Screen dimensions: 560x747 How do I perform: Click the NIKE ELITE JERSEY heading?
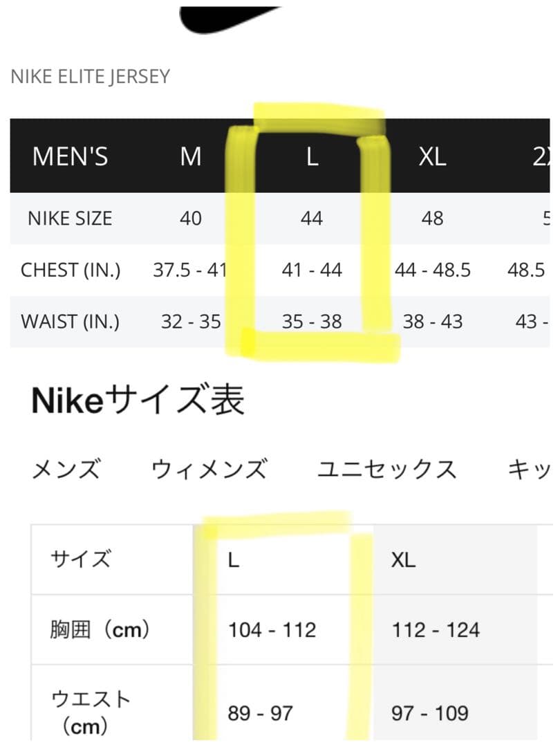click(x=88, y=77)
